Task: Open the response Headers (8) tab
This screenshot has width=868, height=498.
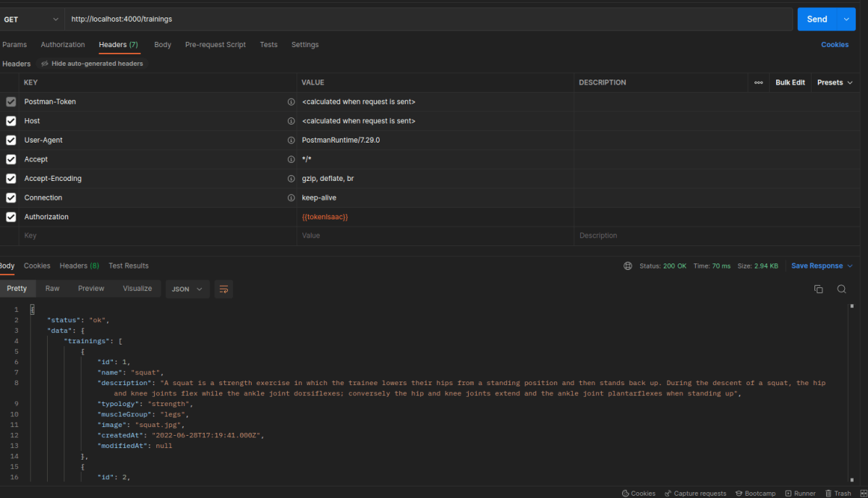Action: click(x=80, y=266)
